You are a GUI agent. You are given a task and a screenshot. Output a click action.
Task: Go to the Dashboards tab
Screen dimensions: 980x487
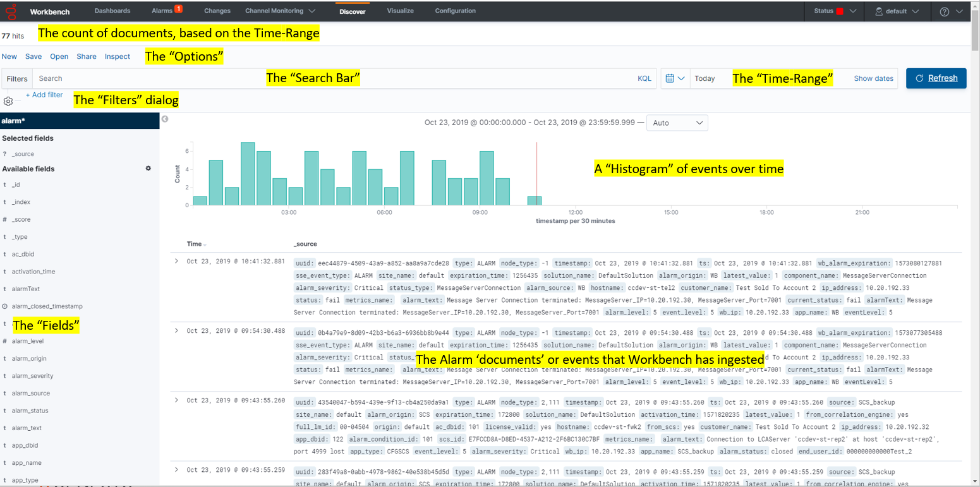112,11
